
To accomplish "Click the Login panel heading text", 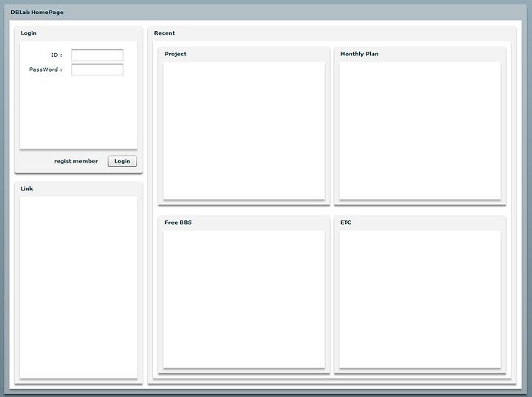I will point(29,33).
